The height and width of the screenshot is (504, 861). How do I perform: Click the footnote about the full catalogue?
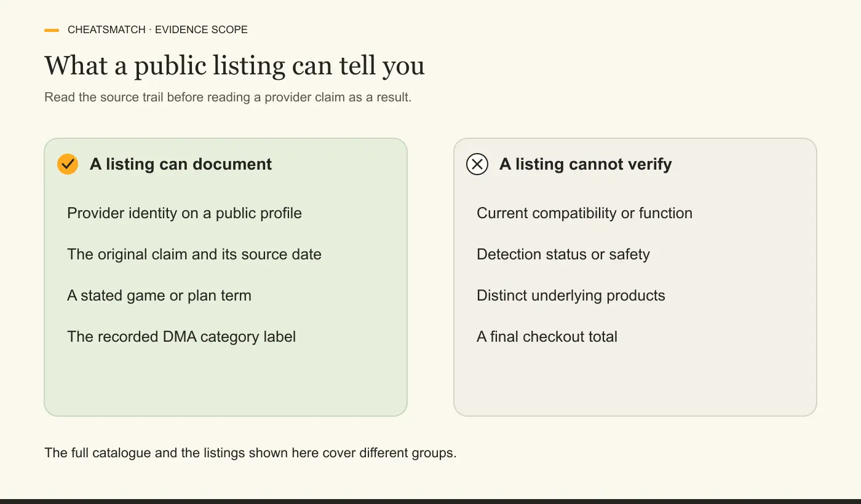(250, 454)
